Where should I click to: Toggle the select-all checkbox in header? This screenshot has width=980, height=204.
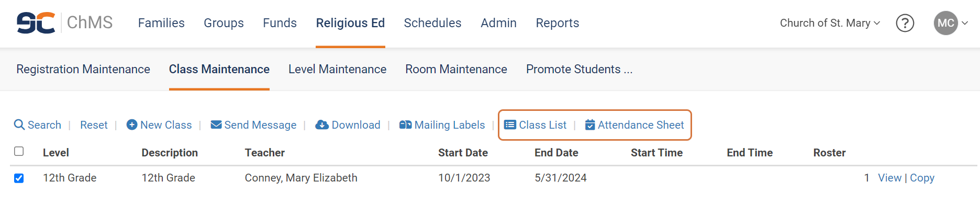pyautogui.click(x=19, y=151)
